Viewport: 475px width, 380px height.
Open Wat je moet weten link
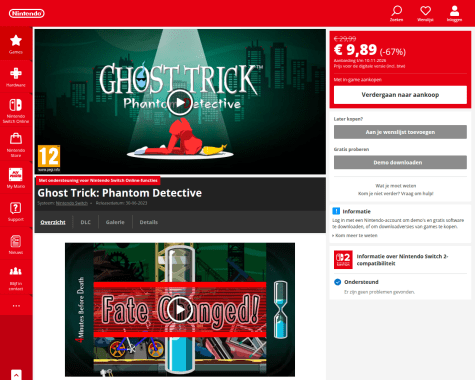click(396, 186)
